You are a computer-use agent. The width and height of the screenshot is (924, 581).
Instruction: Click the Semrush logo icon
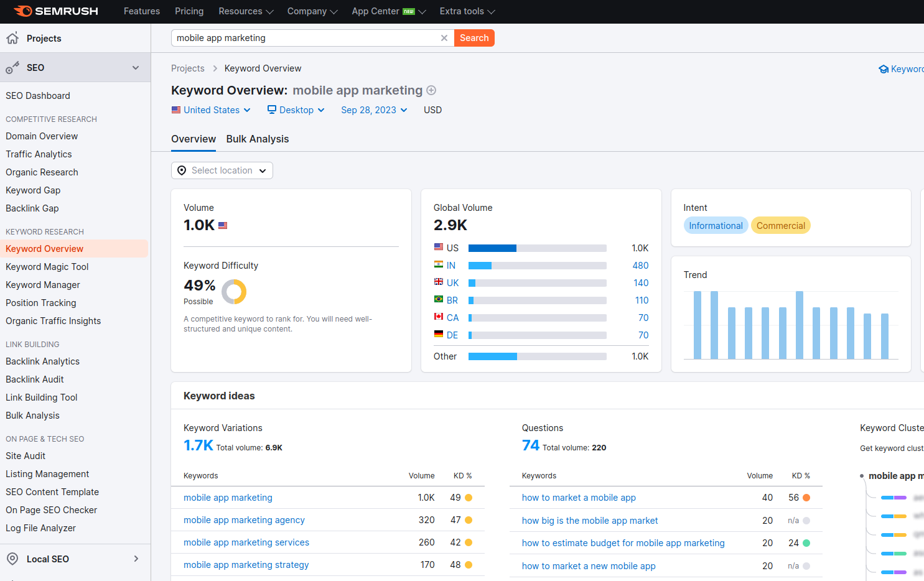[23, 11]
